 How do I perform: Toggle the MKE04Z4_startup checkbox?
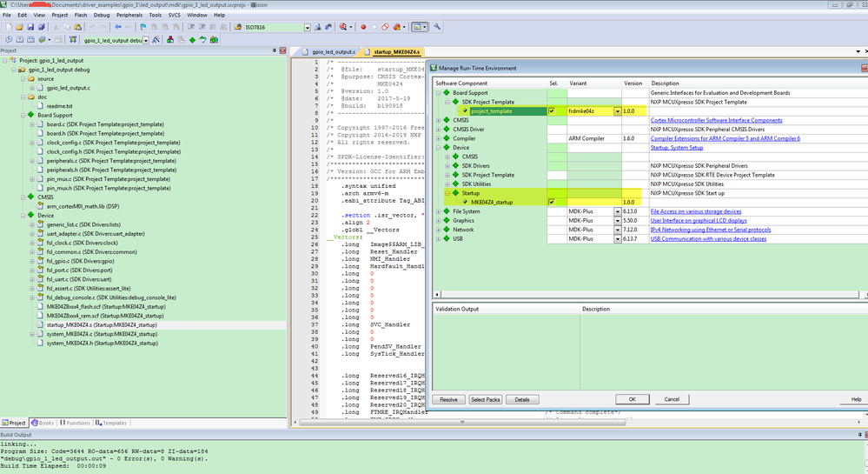click(x=552, y=202)
